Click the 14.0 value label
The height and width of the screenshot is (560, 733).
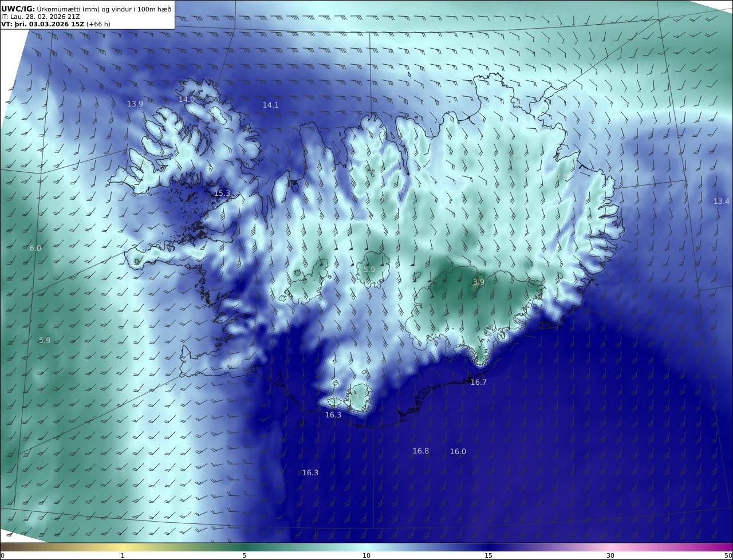(x=187, y=99)
